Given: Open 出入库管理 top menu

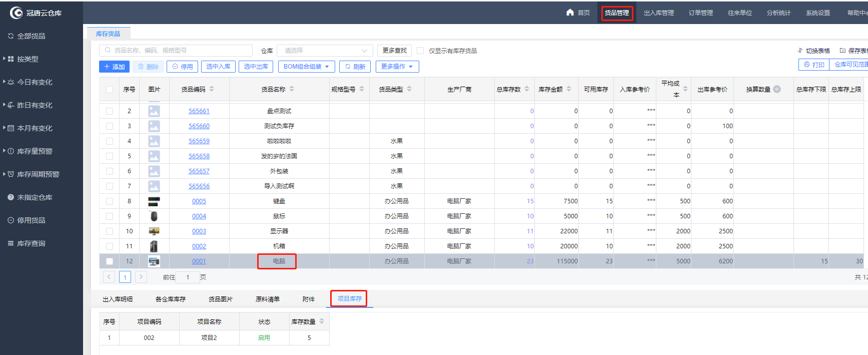Looking at the screenshot, I should coord(659,13).
